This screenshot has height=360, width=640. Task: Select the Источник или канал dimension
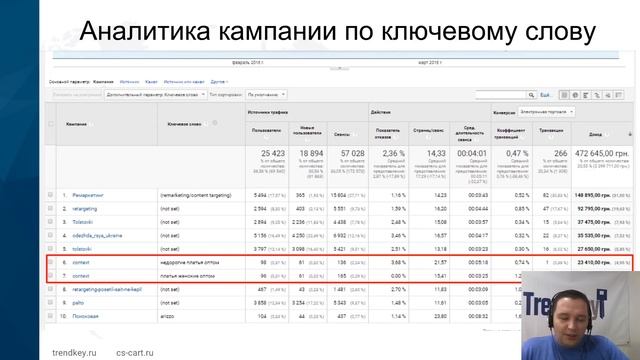point(184,82)
